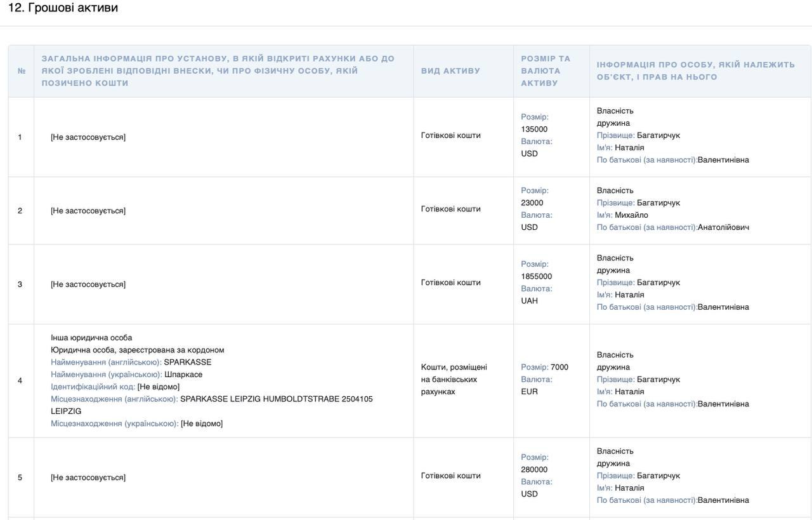Select "USD" in the 280000 row

[530, 494]
